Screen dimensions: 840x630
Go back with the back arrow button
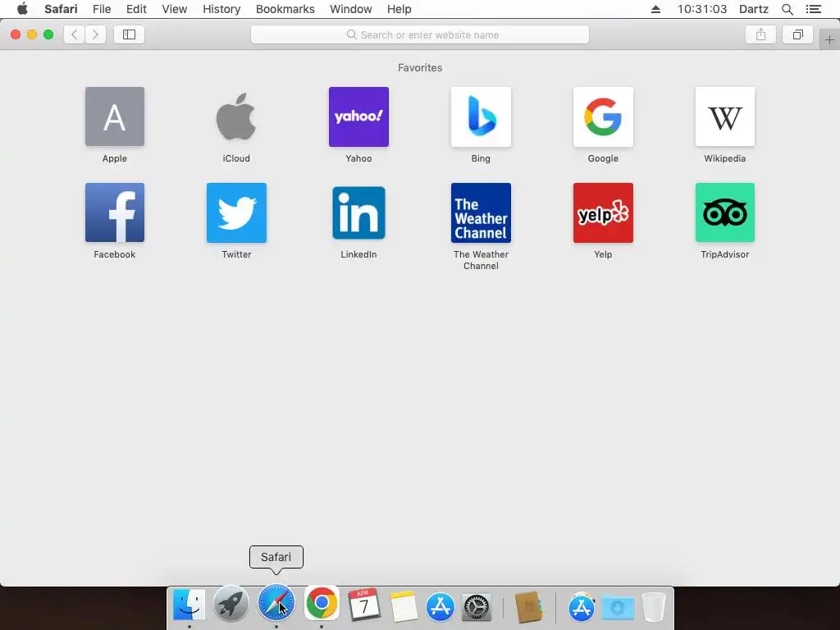[x=75, y=34]
